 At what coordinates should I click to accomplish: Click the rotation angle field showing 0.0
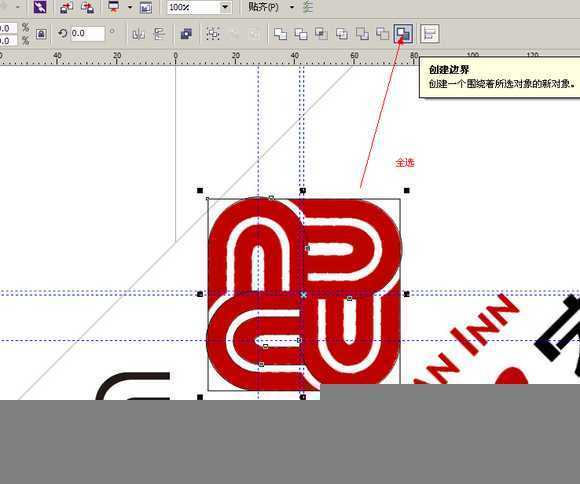tap(87, 34)
